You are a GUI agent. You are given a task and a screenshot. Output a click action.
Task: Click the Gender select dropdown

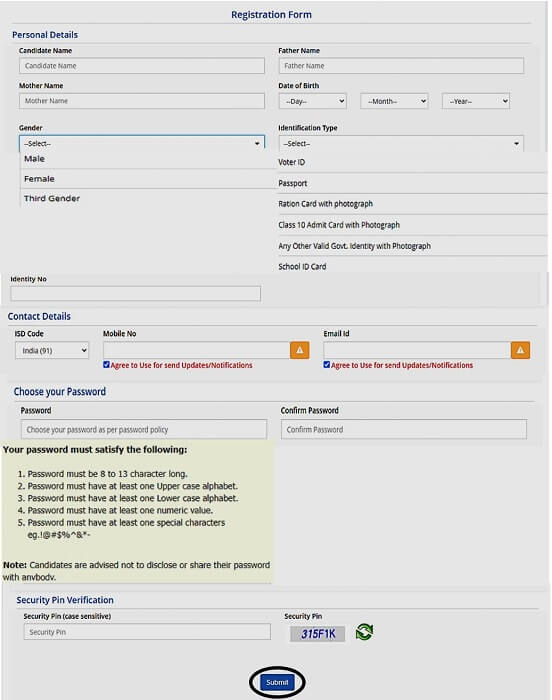(142, 143)
